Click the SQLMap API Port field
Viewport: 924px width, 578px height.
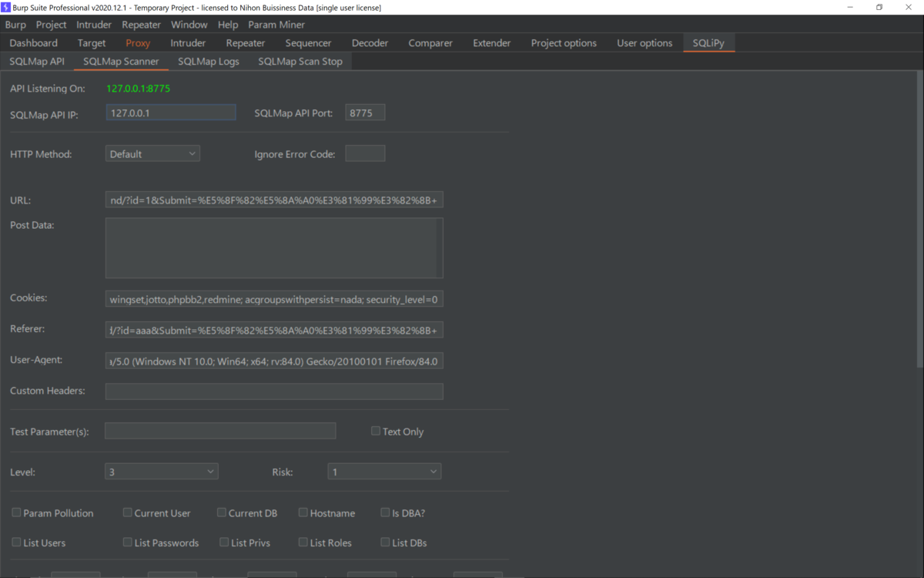365,113
